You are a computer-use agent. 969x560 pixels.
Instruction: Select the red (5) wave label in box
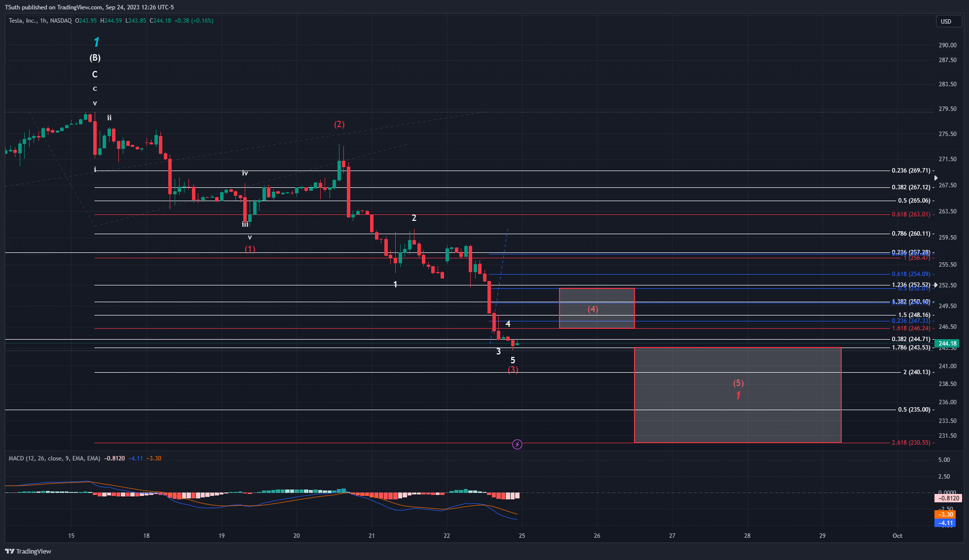pos(738,383)
